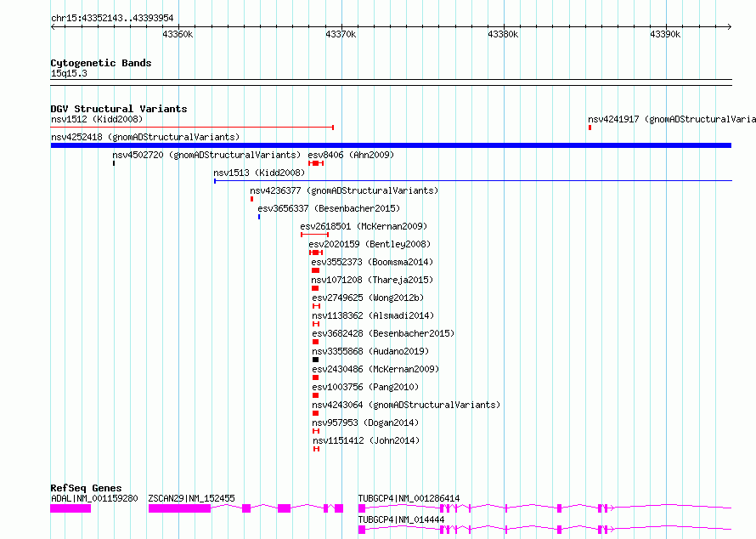Viewport: 756px width, 539px height.
Task: Click the black square glyph of nsv3355868
Action: tap(315, 360)
